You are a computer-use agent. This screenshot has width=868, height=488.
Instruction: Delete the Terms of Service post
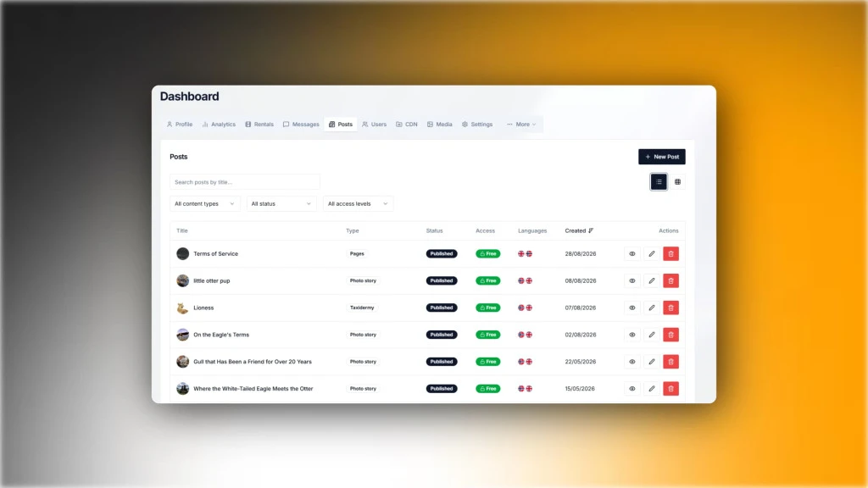[670, 254]
